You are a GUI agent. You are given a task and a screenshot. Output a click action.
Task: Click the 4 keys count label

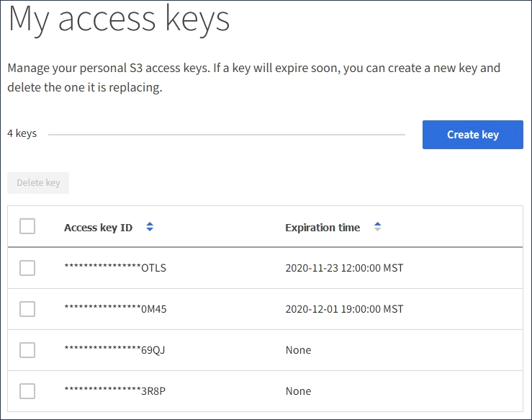coord(22,134)
